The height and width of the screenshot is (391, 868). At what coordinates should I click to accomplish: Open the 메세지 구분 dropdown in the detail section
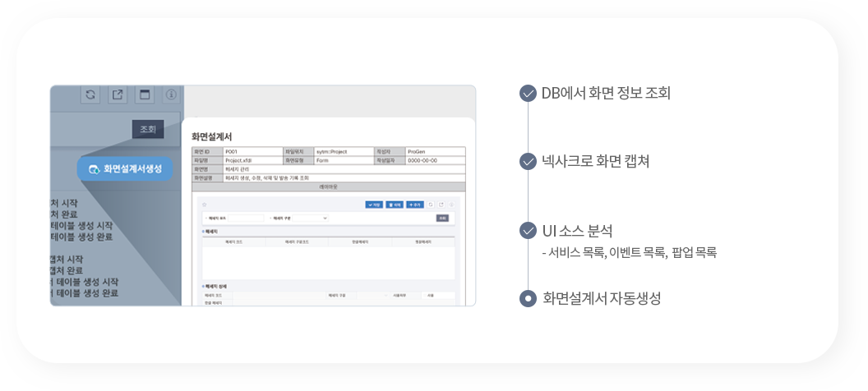pos(374,295)
